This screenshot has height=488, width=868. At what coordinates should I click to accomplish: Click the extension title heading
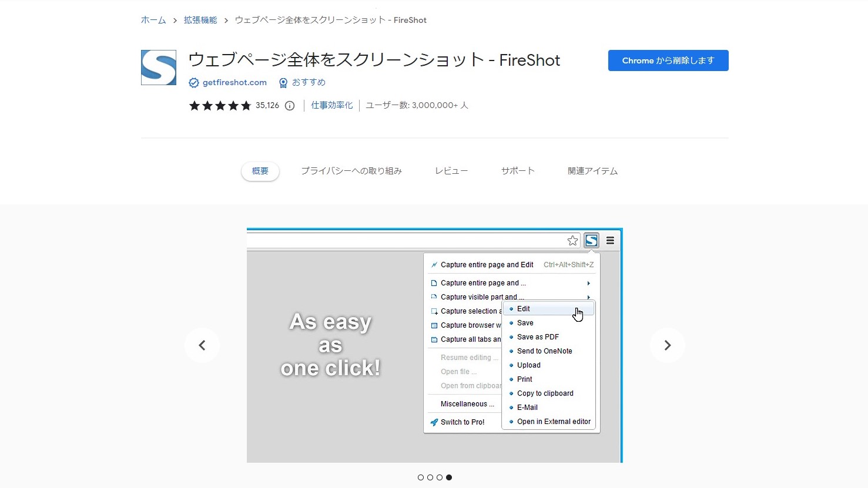click(x=374, y=60)
